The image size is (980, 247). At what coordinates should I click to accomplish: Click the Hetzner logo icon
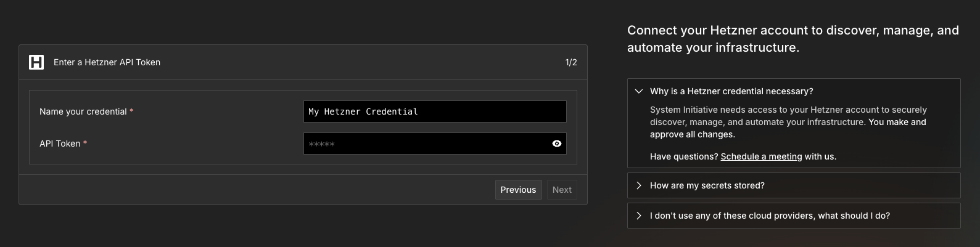pyautogui.click(x=36, y=62)
